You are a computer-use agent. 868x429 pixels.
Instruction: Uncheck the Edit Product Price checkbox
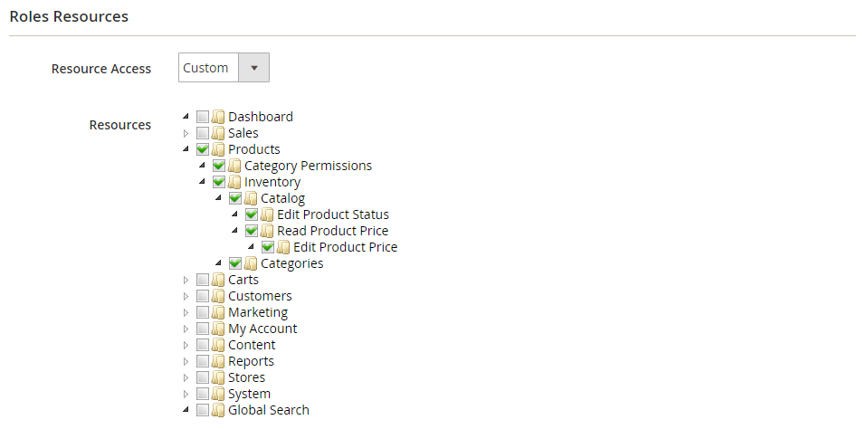(268, 247)
